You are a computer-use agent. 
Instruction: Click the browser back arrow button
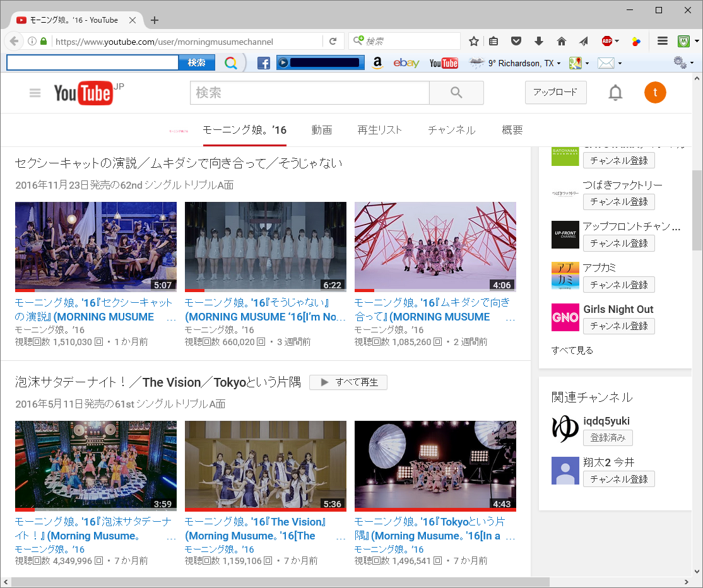(x=14, y=41)
